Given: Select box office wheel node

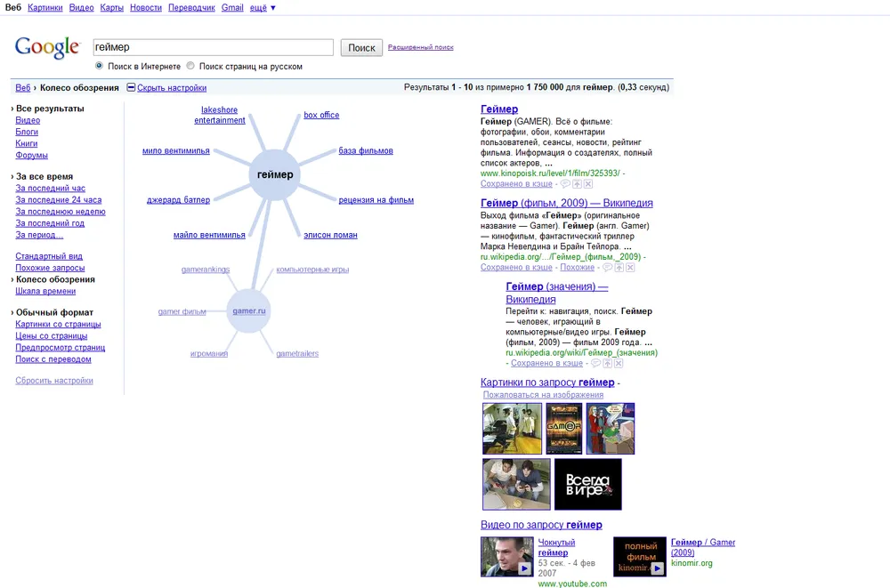Looking at the screenshot, I should click(321, 116).
